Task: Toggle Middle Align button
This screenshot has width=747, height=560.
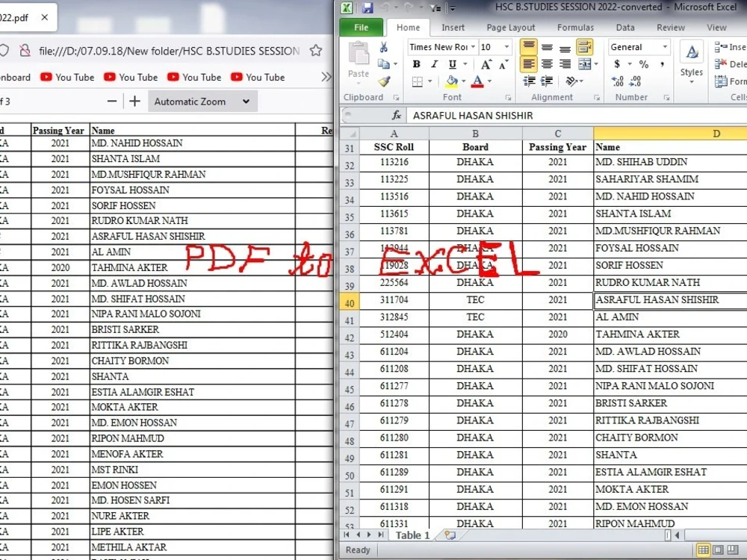Action: [x=547, y=47]
